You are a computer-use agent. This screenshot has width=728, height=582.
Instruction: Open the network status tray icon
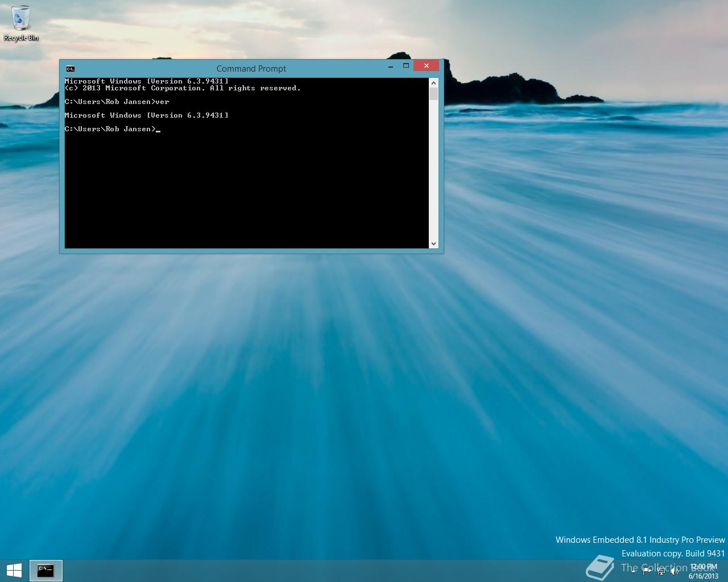[x=661, y=571]
